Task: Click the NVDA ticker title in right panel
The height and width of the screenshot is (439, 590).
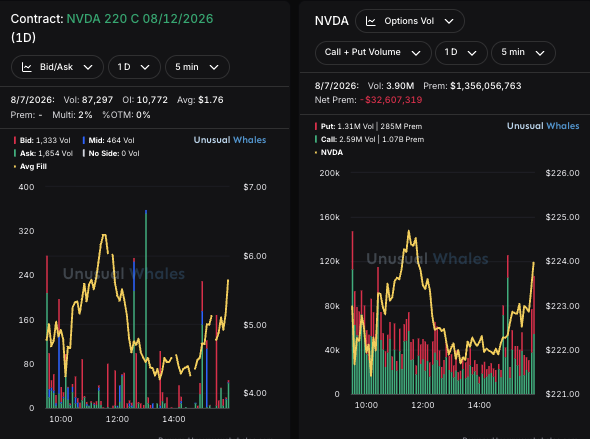Action: tap(331, 21)
